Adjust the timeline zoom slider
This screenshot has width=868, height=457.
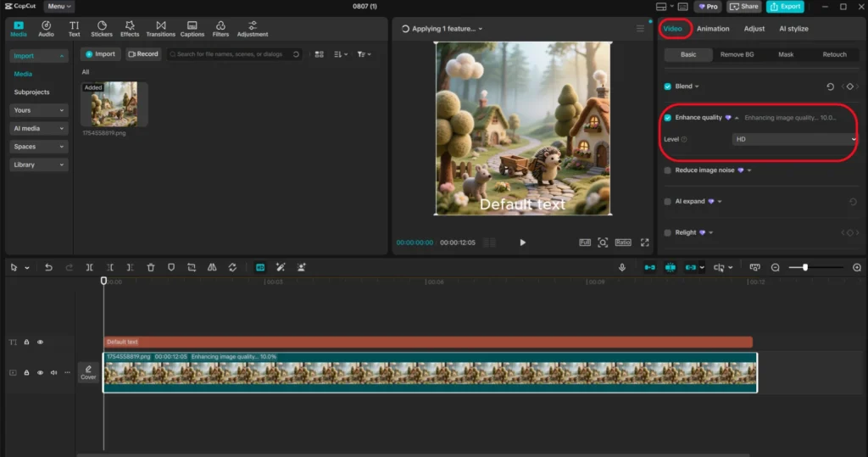805,267
